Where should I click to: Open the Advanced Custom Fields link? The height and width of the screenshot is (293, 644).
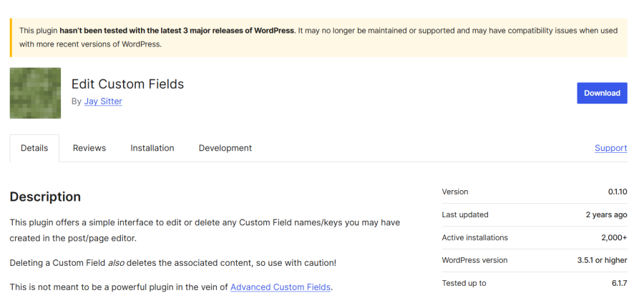(280, 287)
